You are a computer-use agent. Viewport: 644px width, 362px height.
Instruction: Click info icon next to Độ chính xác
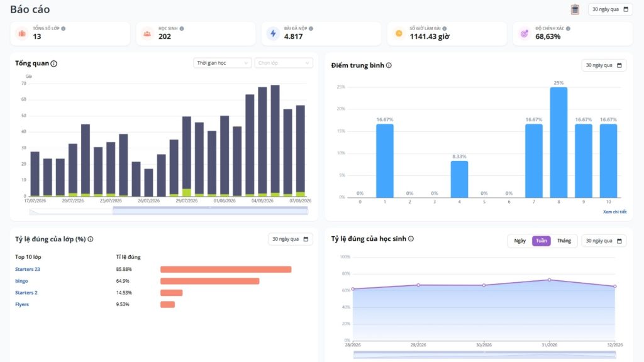(x=568, y=29)
